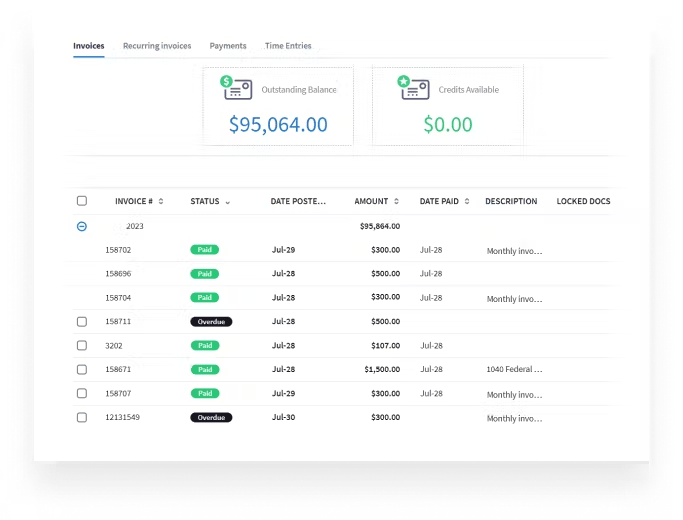Viewport: 683px width, 520px height.
Task: Click the Overdue badge on invoice 12131549
Action: pos(211,418)
